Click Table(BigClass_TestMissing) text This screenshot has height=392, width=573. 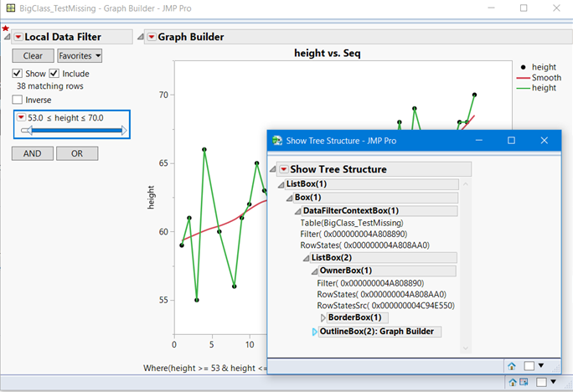(x=352, y=223)
